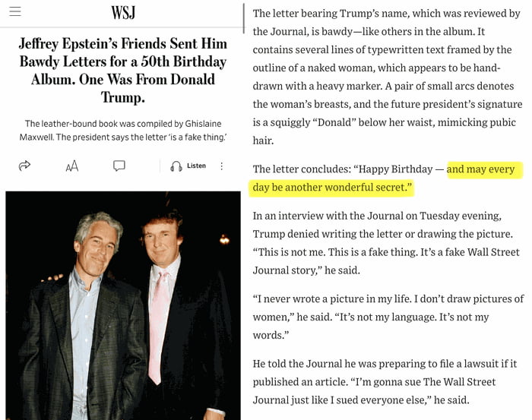The height and width of the screenshot is (420, 532).
Task: Tap the share arrow icon
Action: coord(24,166)
